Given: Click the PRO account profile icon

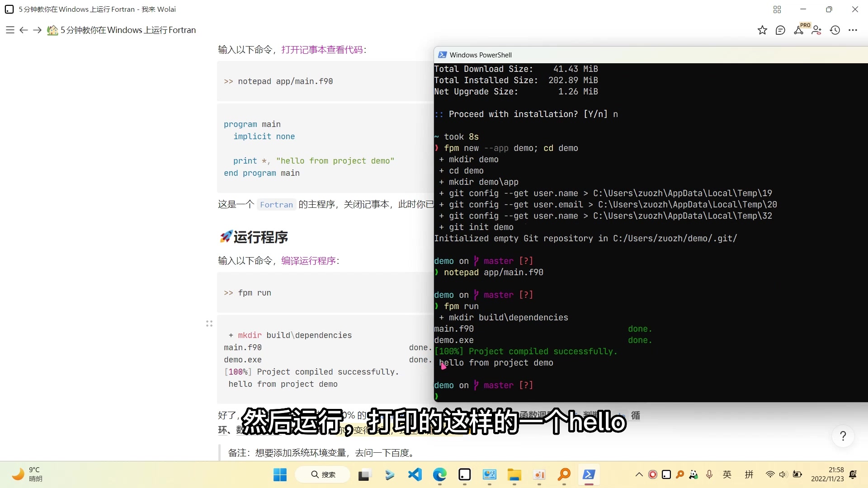Looking at the screenshot, I should [x=799, y=30].
